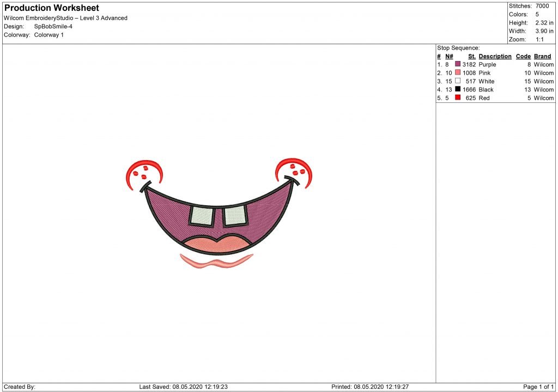Click 'Wilcom' brand in the Red row
The width and height of the screenshot is (558, 392).
coord(544,98)
